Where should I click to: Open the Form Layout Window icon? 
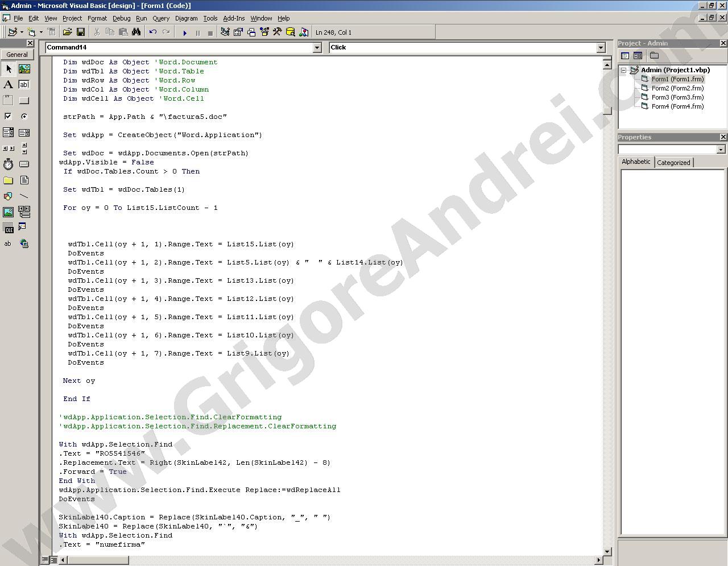[x=251, y=32]
